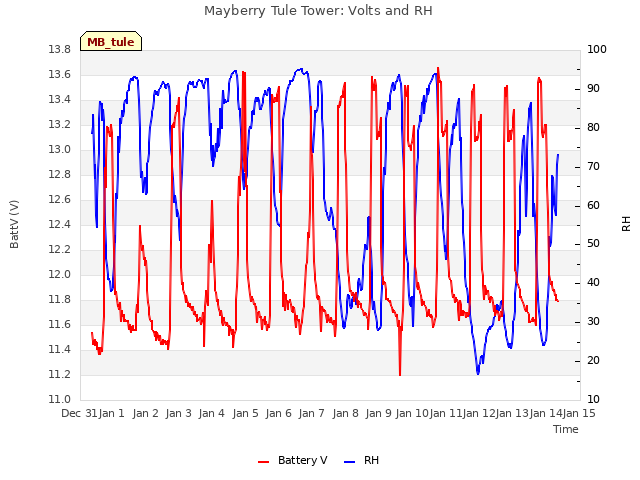This screenshot has width=640, height=480.
Task: Click the 13.4 left axis value
Action: 59,100
